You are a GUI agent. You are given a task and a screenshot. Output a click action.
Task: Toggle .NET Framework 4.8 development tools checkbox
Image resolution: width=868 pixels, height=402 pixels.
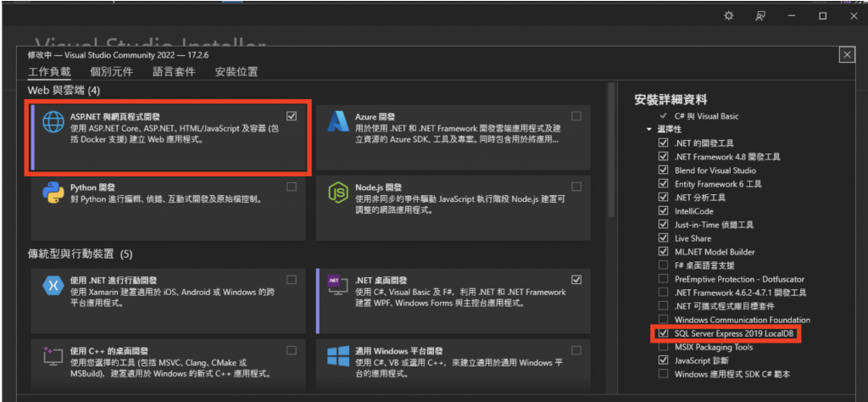click(663, 157)
